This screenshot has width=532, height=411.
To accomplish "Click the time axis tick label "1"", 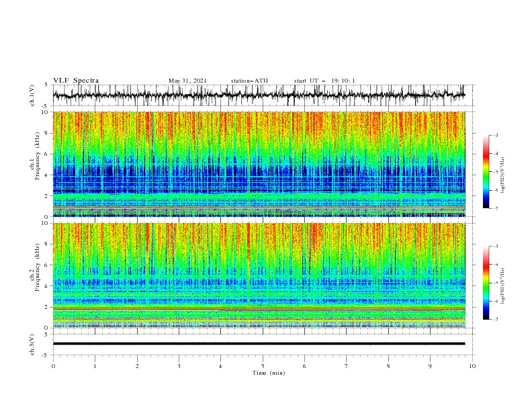I will coord(95,366).
